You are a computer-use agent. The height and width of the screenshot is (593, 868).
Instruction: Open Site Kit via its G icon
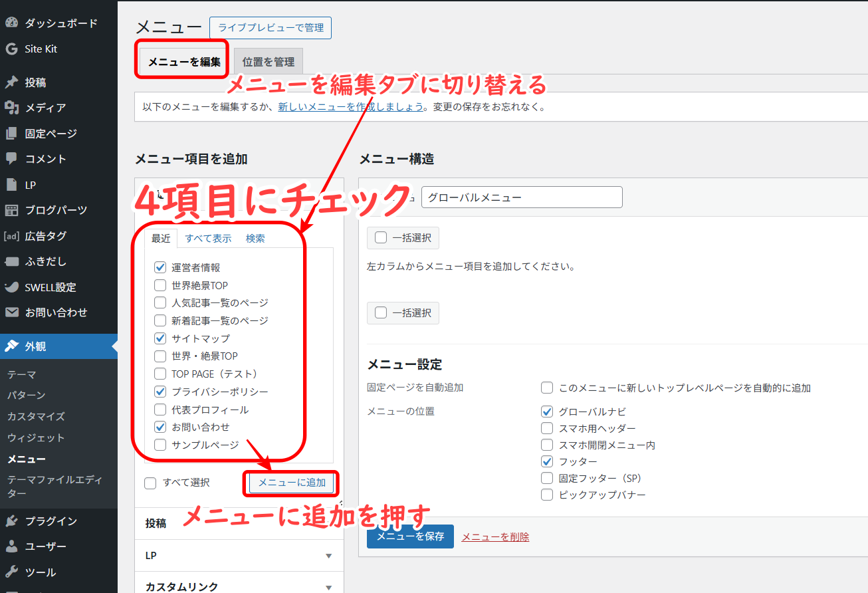[x=11, y=49]
